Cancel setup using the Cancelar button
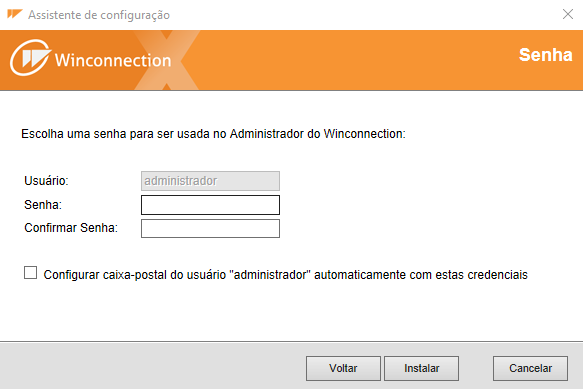 [530, 368]
